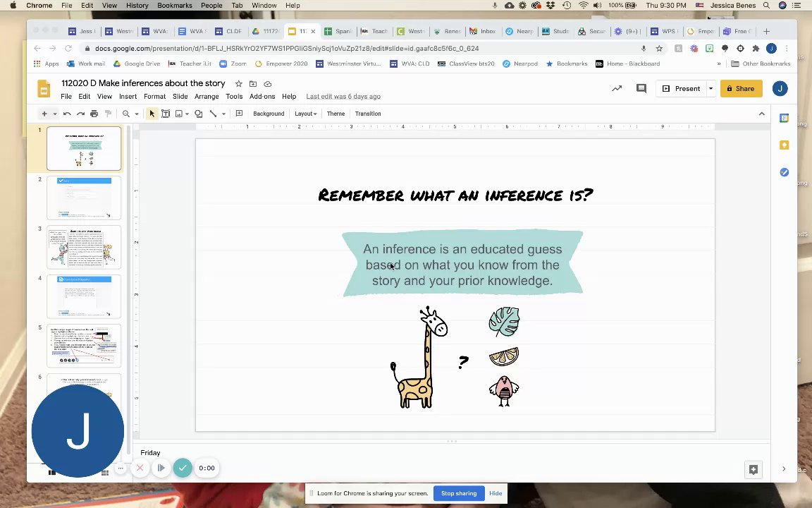Expand the Layout dropdown
This screenshot has width=812, height=508.
point(305,114)
